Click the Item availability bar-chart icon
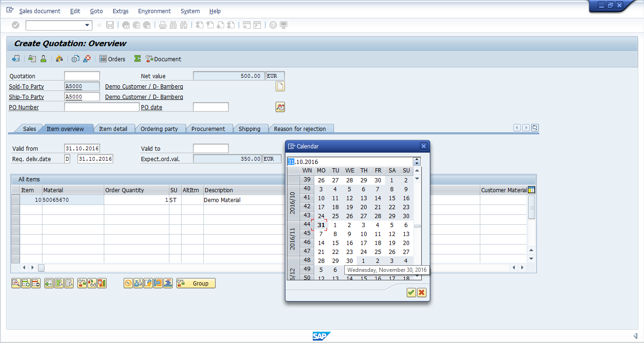 tap(102, 283)
